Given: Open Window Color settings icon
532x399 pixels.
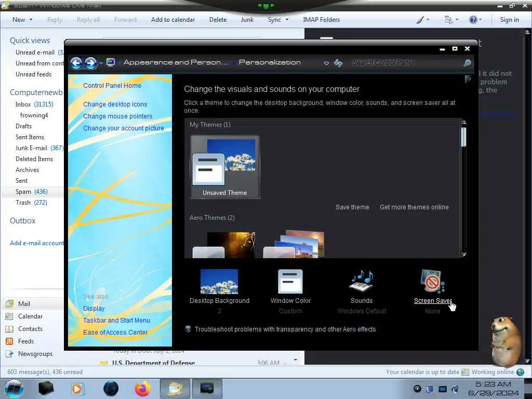Looking at the screenshot, I should point(290,281).
